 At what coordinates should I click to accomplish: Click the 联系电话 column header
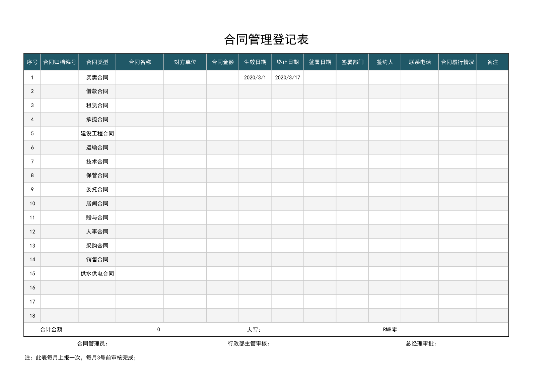click(420, 62)
